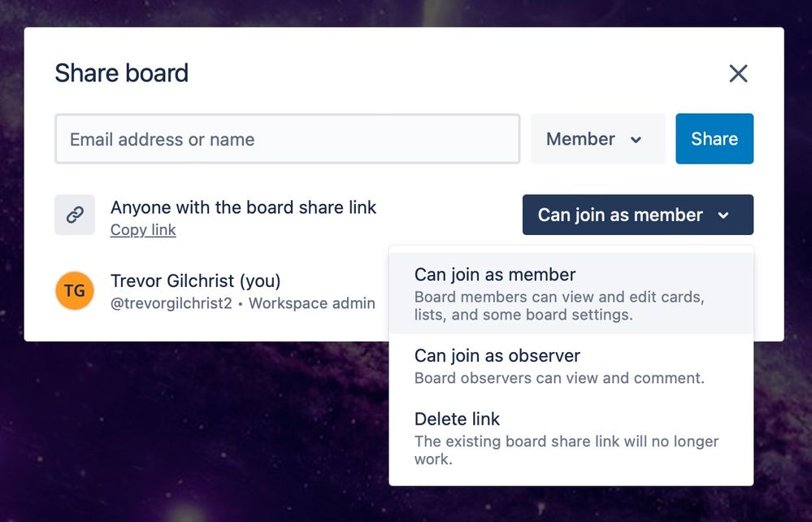Screen dimensions: 812x522
Task: Select the Delete link menu option
Action: point(571,438)
